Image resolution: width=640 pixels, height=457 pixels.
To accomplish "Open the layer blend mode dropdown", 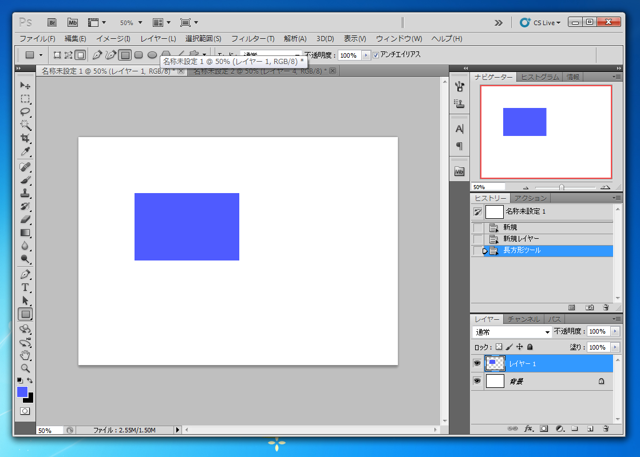I will tap(512, 332).
